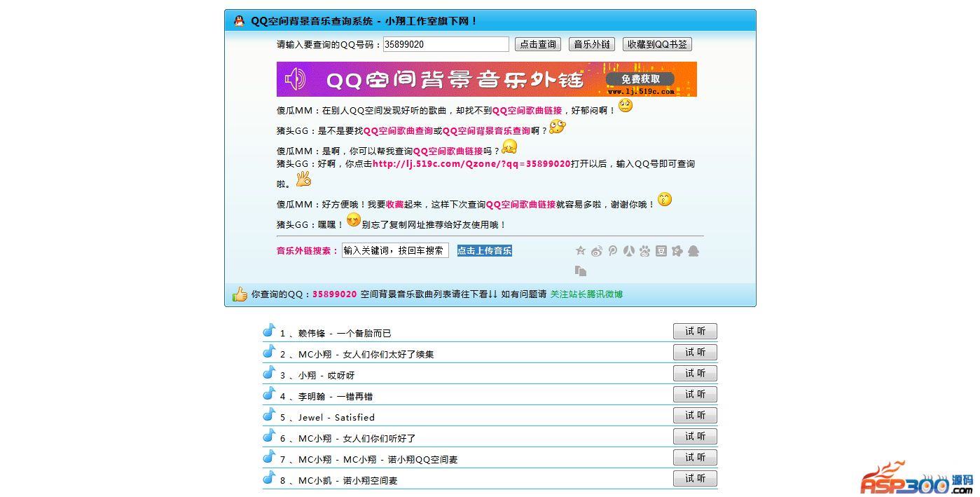Click the pink 35899020 number in status line
This screenshot has height=497, width=980.
pos(335,294)
